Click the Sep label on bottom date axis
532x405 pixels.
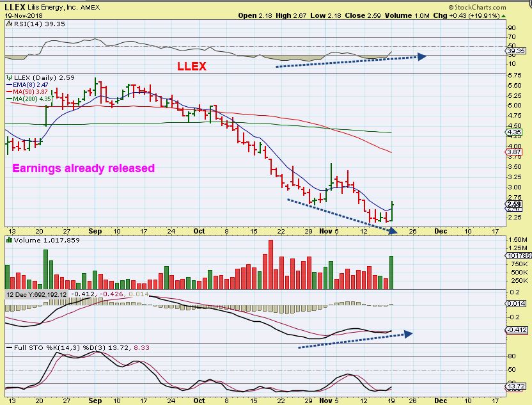pyautogui.click(x=95, y=401)
